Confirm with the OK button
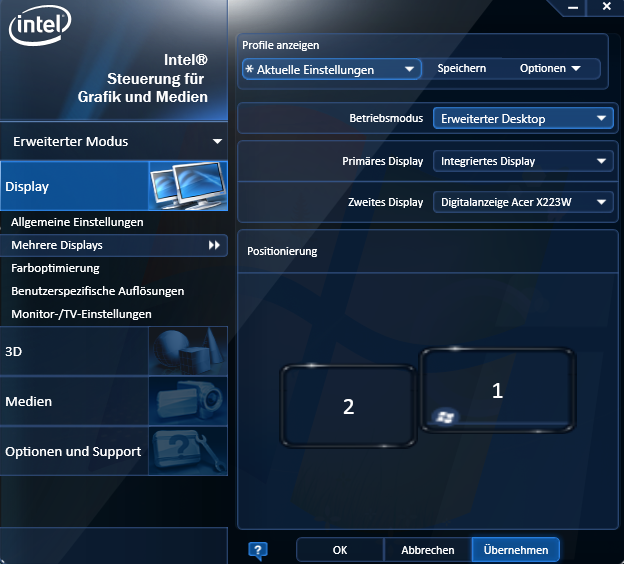This screenshot has width=624, height=564. (x=340, y=550)
